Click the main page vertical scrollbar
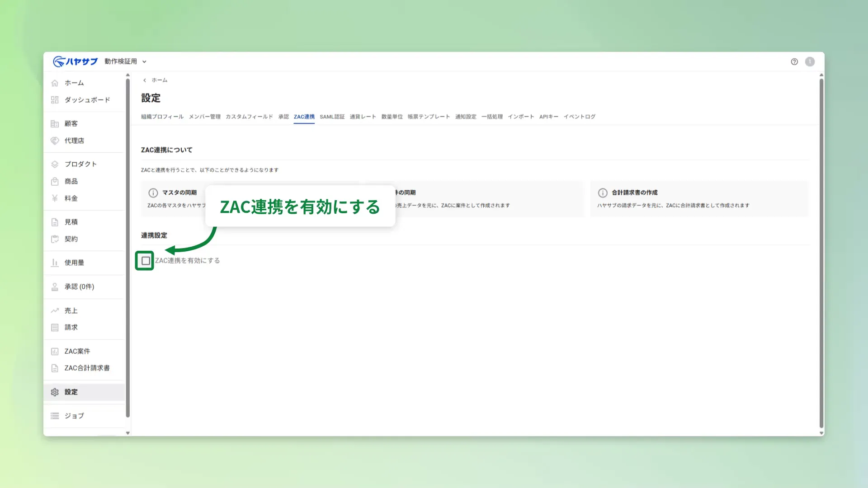This screenshot has height=488, width=868. 821,253
